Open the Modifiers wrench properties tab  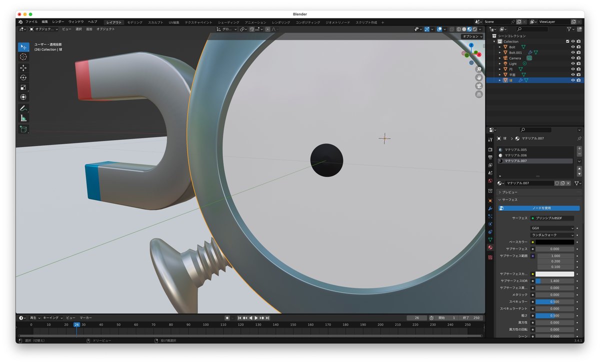point(490,208)
